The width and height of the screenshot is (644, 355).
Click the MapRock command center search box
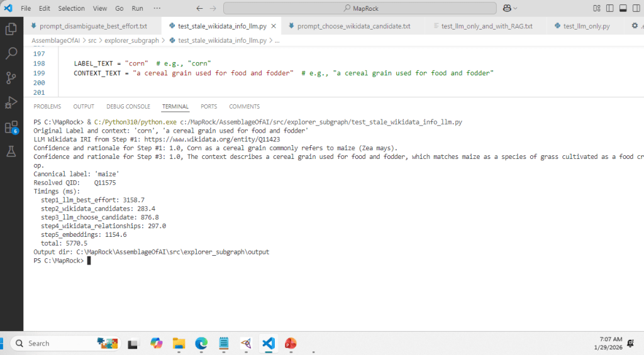click(x=358, y=8)
